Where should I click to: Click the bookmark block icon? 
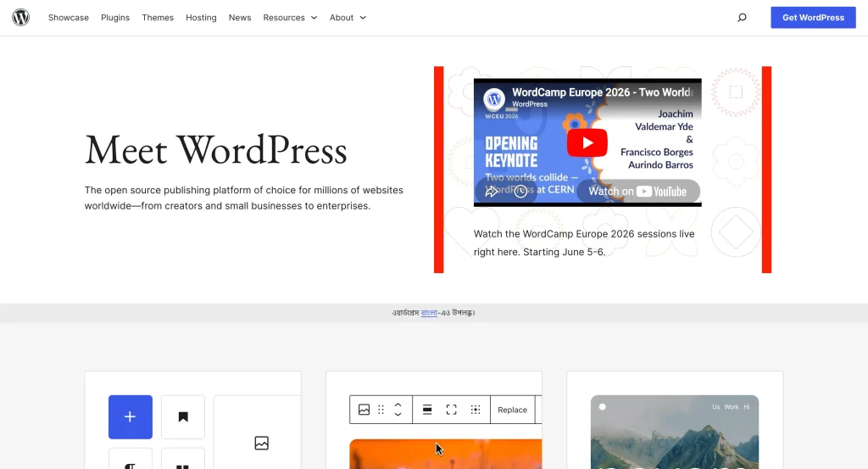[x=183, y=417]
